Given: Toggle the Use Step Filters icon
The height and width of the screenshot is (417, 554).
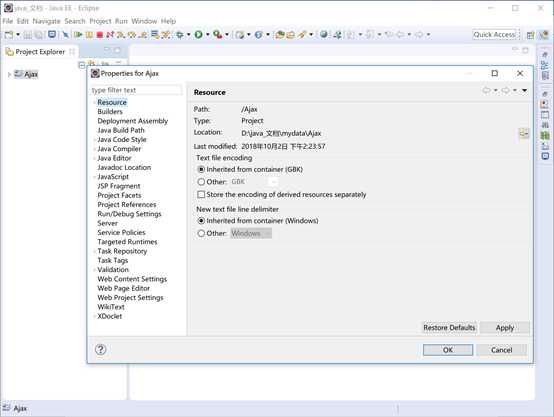Looking at the screenshot, I should pyautogui.click(x=165, y=35).
